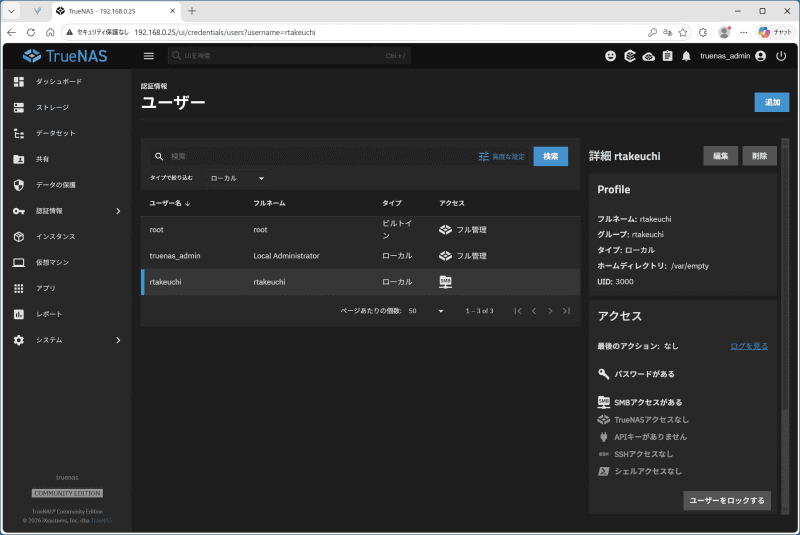The height and width of the screenshot is (535, 800).
Task: Go to the previous page
Action: (x=534, y=311)
